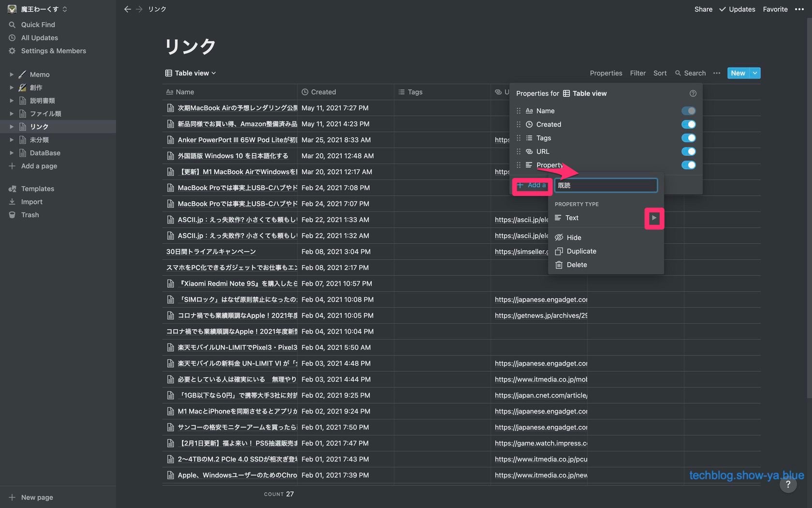
Task: Select Hide in the property menu
Action: click(x=574, y=238)
